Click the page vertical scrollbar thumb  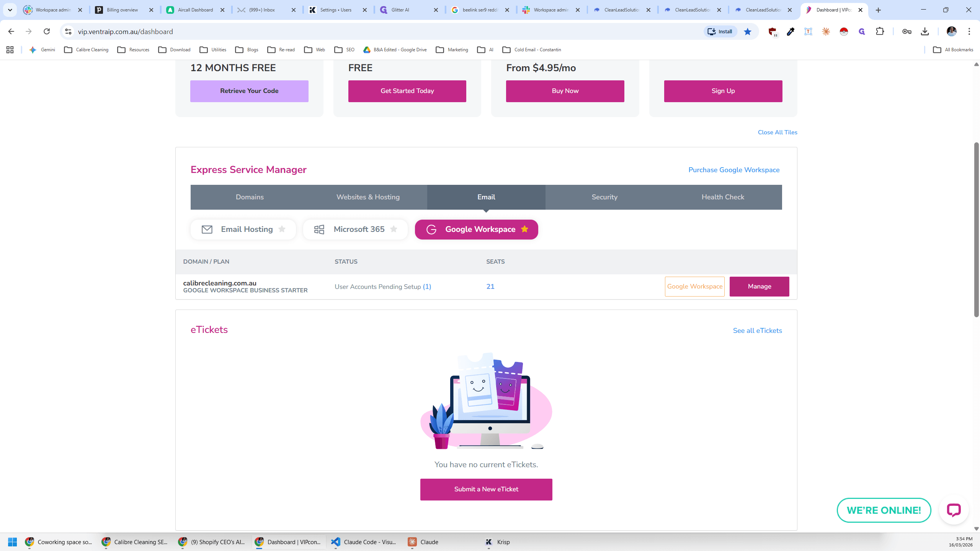976,230
